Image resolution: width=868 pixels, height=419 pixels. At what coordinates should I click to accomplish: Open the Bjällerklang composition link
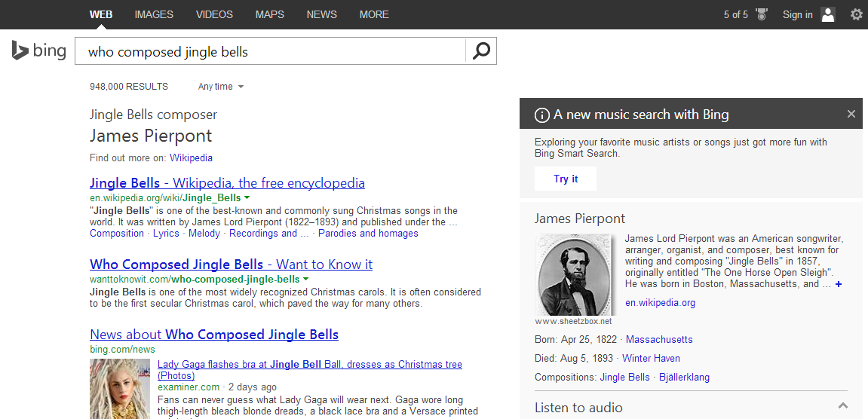coord(684,377)
